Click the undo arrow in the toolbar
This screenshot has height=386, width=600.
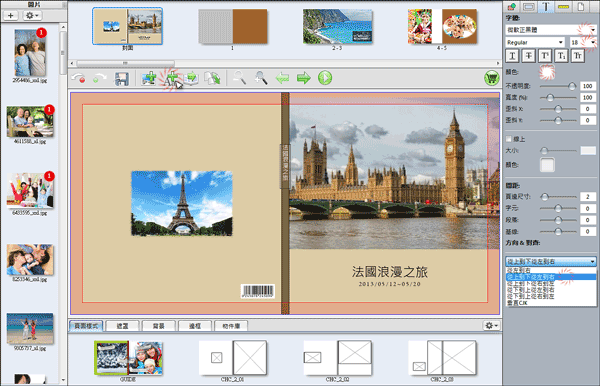(x=79, y=78)
